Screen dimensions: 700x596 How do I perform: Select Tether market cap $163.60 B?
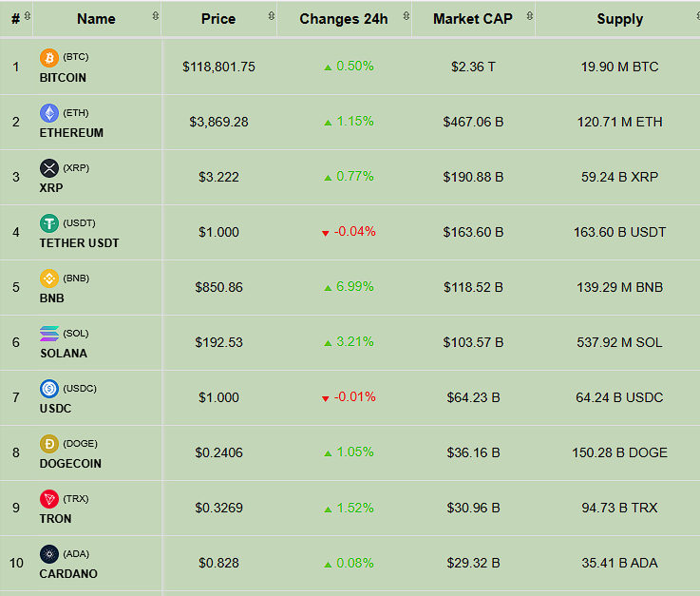pos(473,232)
